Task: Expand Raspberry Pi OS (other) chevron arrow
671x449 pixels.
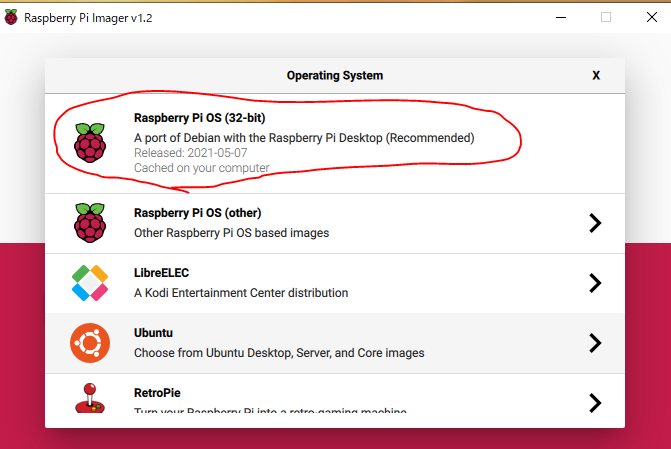Action: [595, 223]
